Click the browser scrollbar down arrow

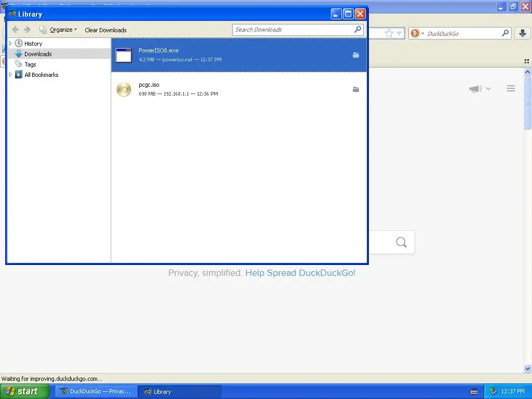pos(527,369)
